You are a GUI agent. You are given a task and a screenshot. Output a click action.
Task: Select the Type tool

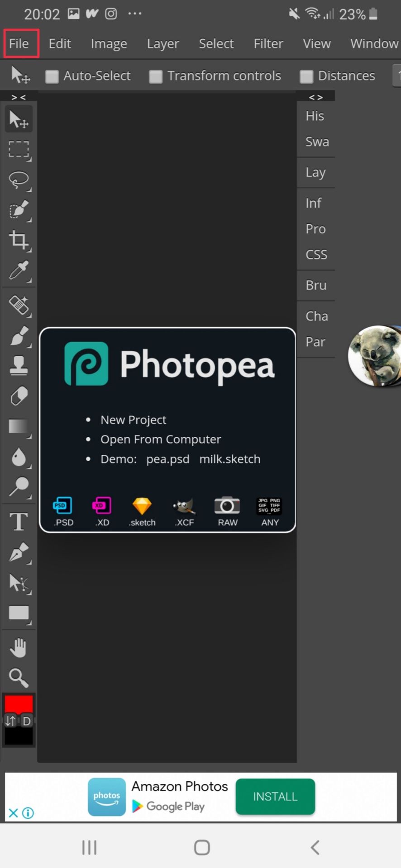pos(19,522)
